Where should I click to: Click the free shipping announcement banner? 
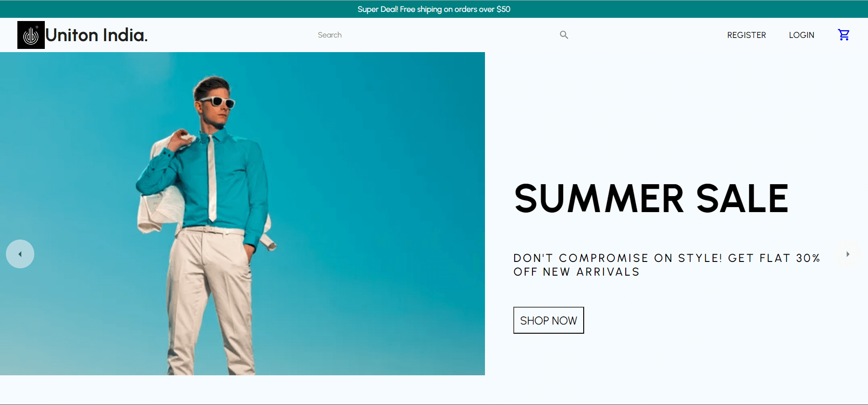tap(434, 9)
